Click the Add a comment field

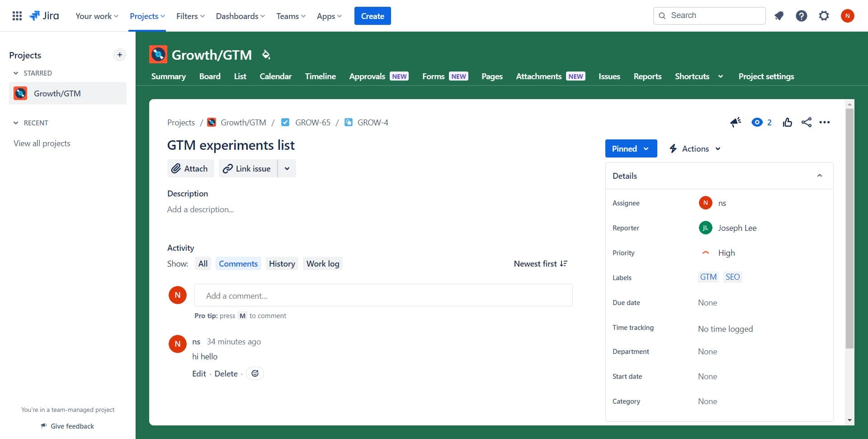[383, 295]
